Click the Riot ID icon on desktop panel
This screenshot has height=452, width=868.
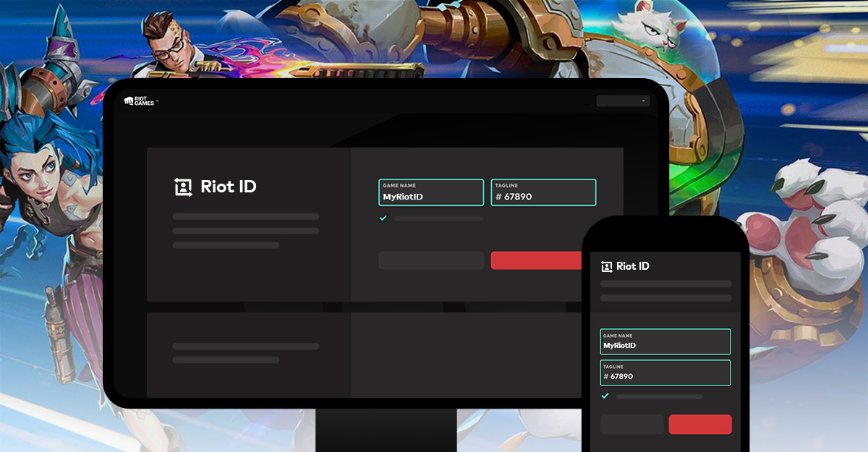(x=184, y=187)
